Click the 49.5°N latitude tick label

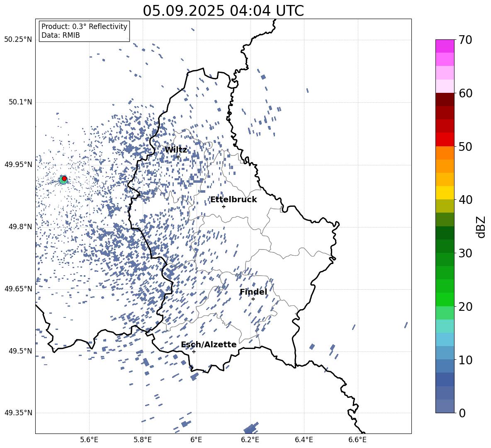coord(20,351)
